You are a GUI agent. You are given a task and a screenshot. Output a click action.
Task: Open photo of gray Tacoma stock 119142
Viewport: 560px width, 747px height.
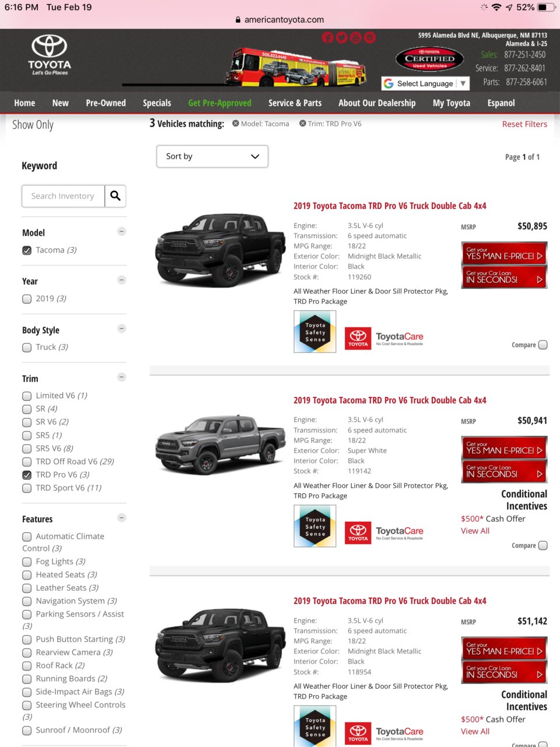(220, 445)
